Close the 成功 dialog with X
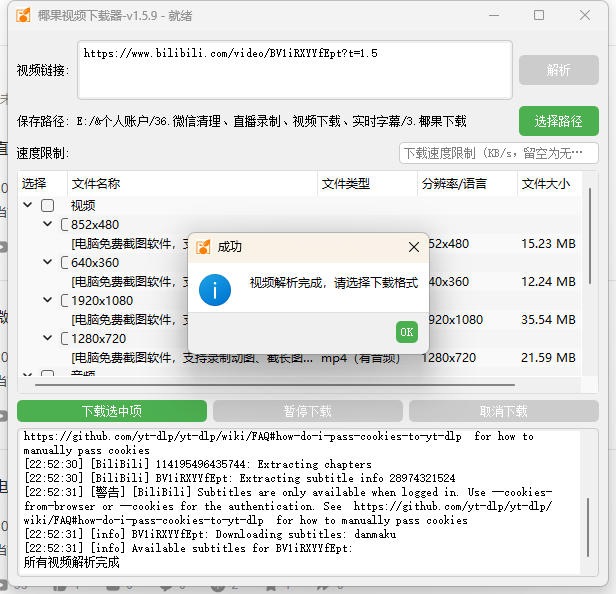This screenshot has height=594, width=616. coord(414,247)
